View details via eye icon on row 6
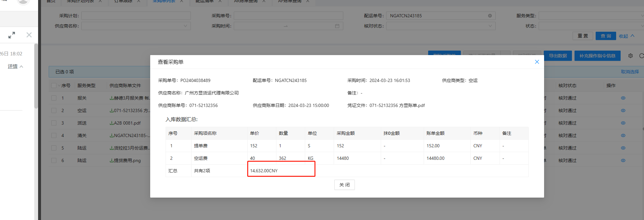Image resolution: width=644 pixels, height=220 pixels. (x=623, y=160)
